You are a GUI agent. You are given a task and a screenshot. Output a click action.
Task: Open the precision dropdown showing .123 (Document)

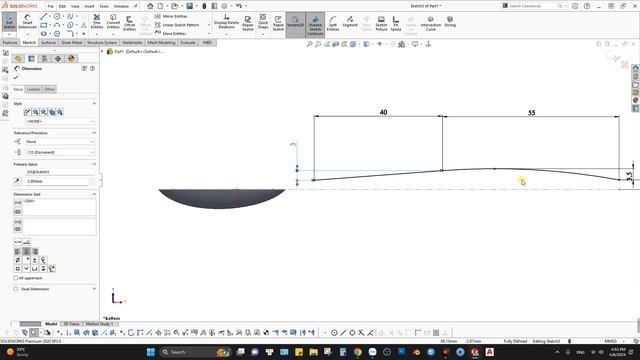click(60, 152)
